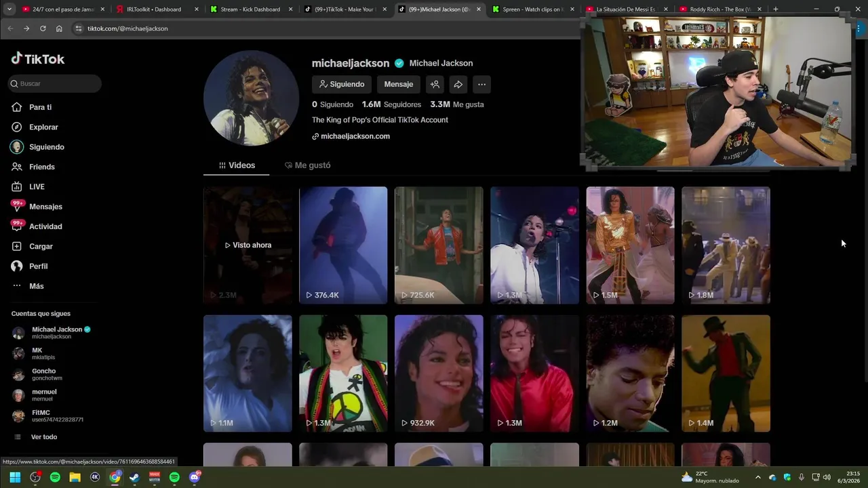Viewport: 868px width, 488px height.
Task: Open the three-dots profile options
Action: 481,84
